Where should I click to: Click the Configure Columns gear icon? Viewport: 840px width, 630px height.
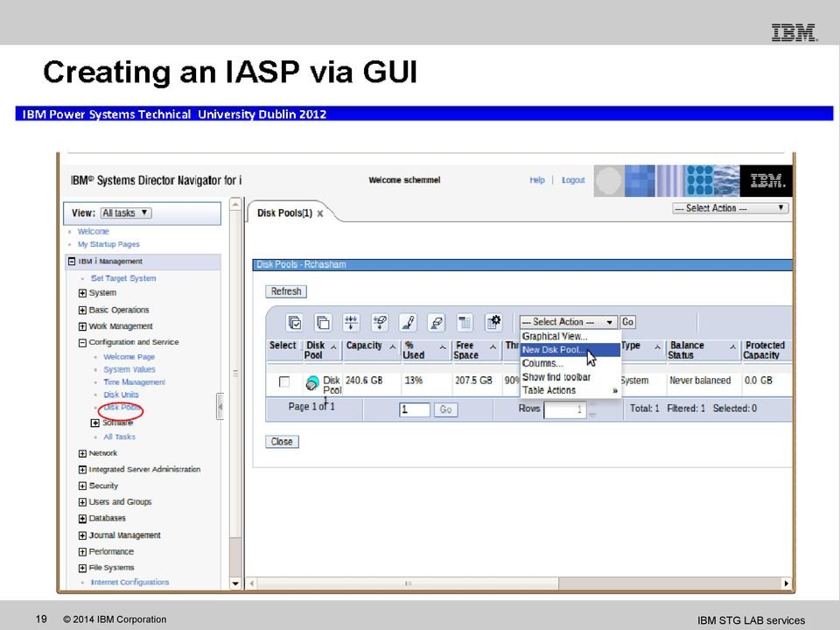493,322
